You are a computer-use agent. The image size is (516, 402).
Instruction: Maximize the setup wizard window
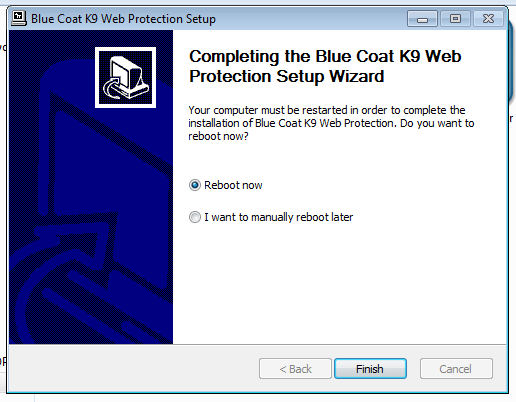point(455,19)
